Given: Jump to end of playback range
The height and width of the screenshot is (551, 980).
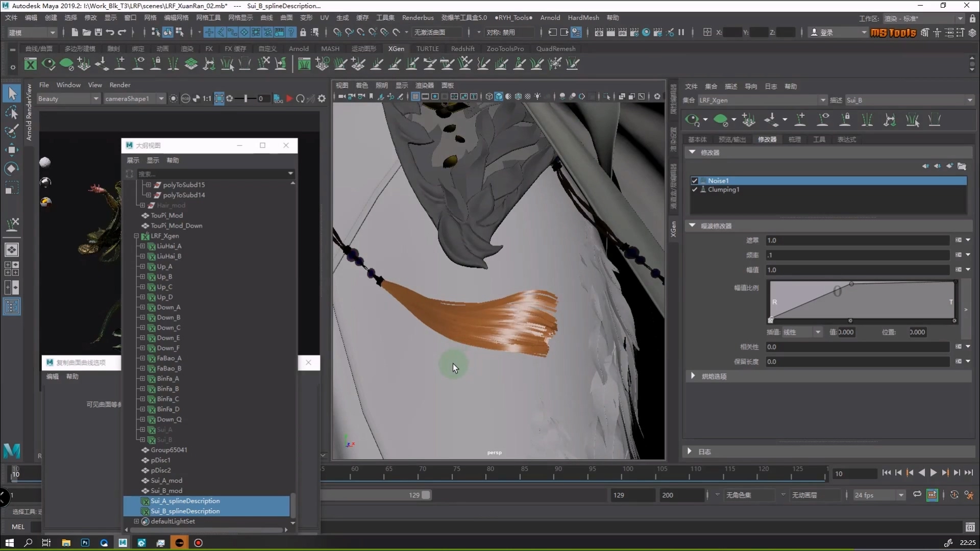Looking at the screenshot, I should 969,473.
